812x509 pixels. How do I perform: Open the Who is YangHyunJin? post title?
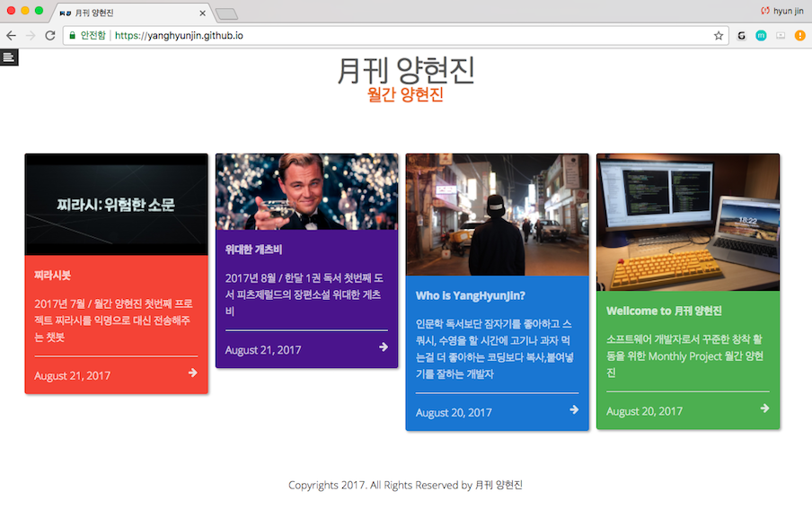[x=470, y=295]
